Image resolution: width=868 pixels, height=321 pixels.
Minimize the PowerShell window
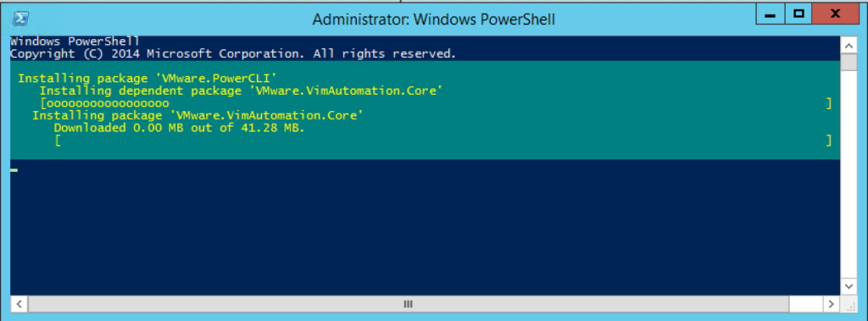pyautogui.click(x=770, y=15)
